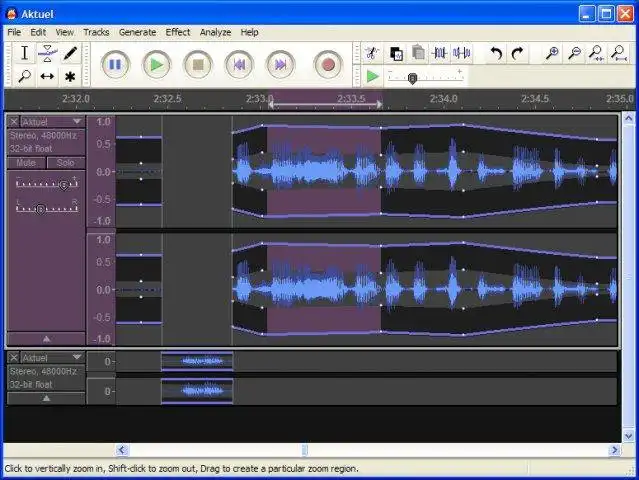Solo the first Aktuel track
639x480 pixels.
65,163
